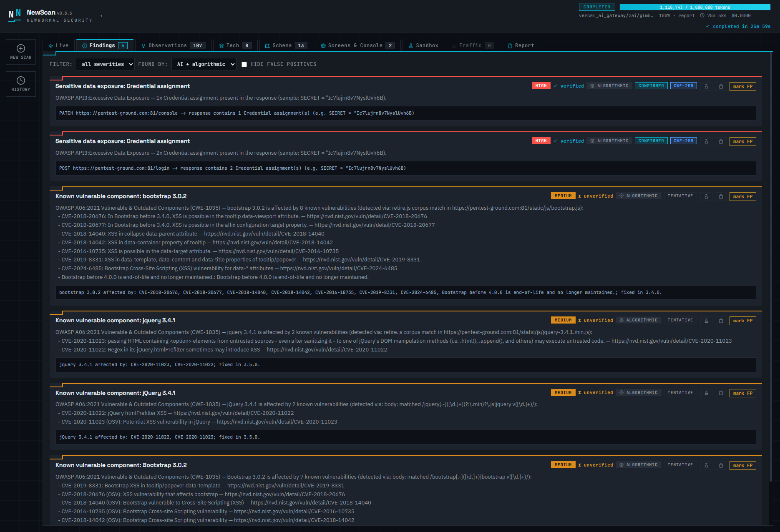Switch to the Live tab

pos(59,45)
